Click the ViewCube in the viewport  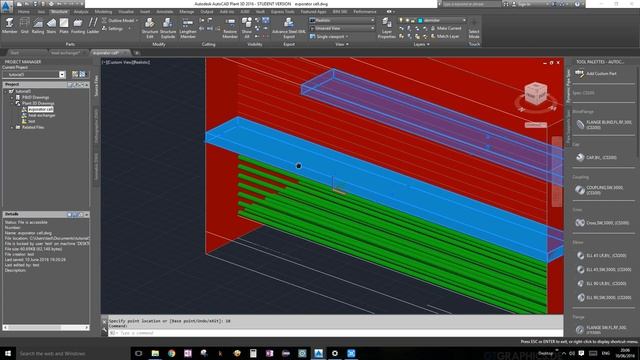coord(536,93)
